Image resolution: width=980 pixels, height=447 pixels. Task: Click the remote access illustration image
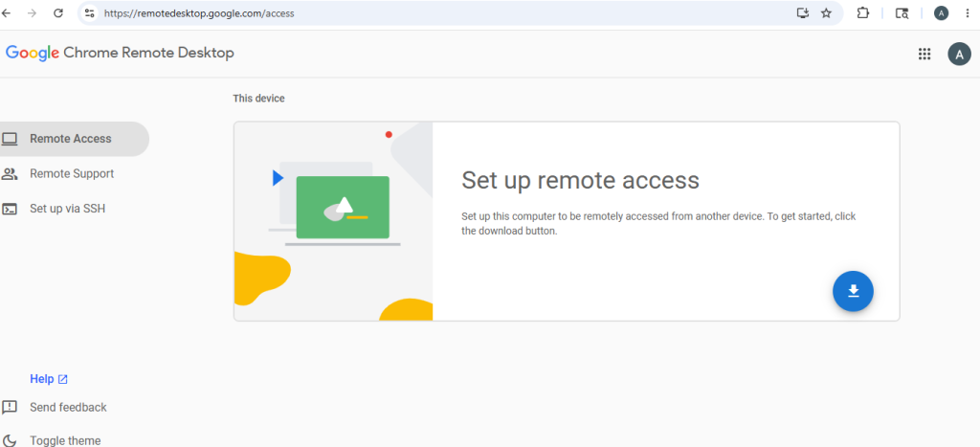tap(333, 221)
